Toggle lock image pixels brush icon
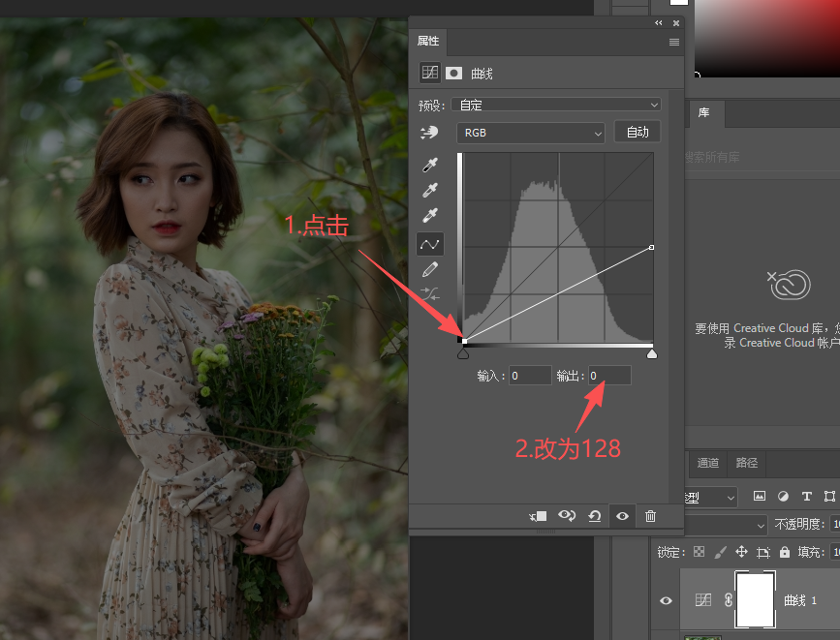 point(721,552)
